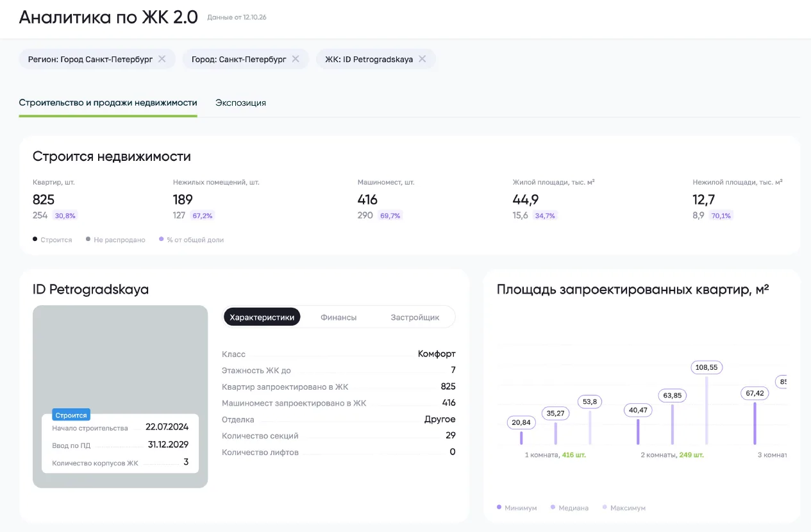This screenshot has width=811, height=532.
Task: Click the 825 apartments count value
Action: pyautogui.click(x=44, y=199)
